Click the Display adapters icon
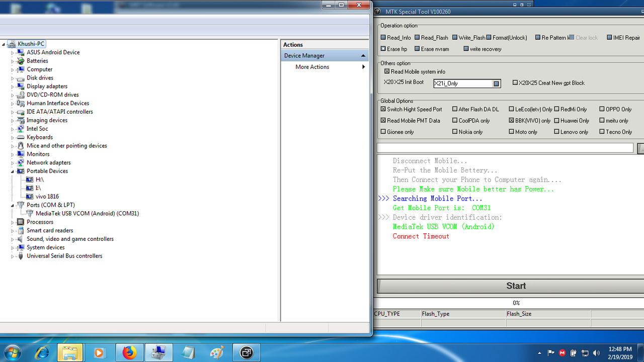Screen dimensions: 644x362 (21, 86)
